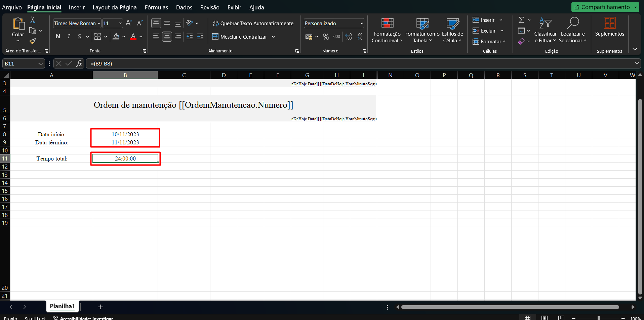The width and height of the screenshot is (644, 320).
Task: Click the percent style icon
Action: pyautogui.click(x=326, y=37)
